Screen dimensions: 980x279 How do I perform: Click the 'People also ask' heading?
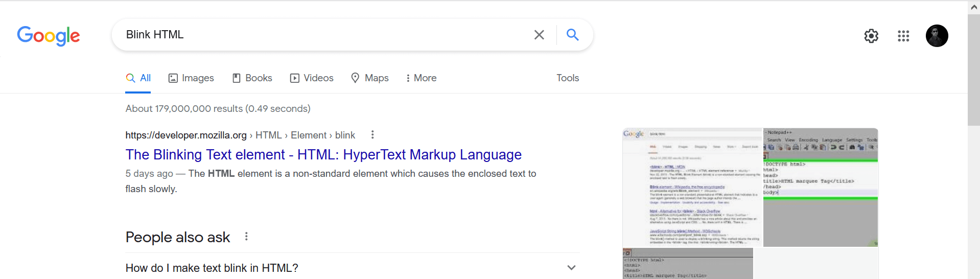pos(178,237)
